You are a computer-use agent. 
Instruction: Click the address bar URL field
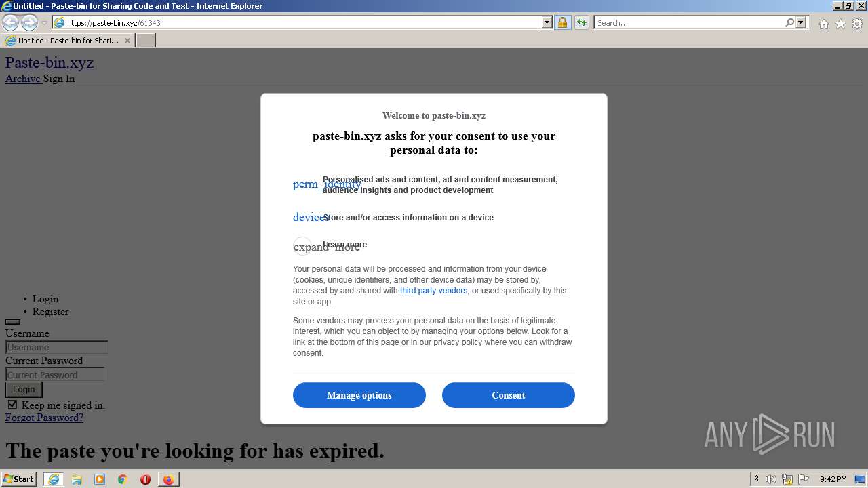[x=304, y=22]
